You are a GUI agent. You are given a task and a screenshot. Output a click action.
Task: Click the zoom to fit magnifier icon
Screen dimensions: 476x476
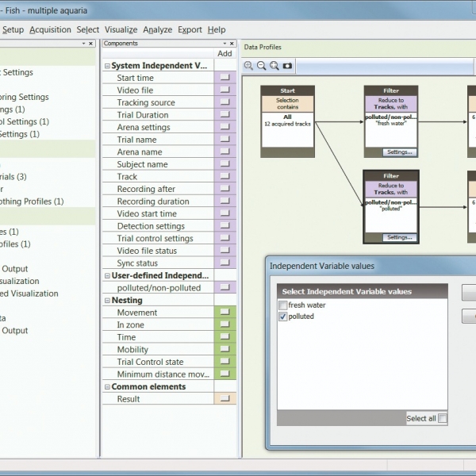coord(274,66)
